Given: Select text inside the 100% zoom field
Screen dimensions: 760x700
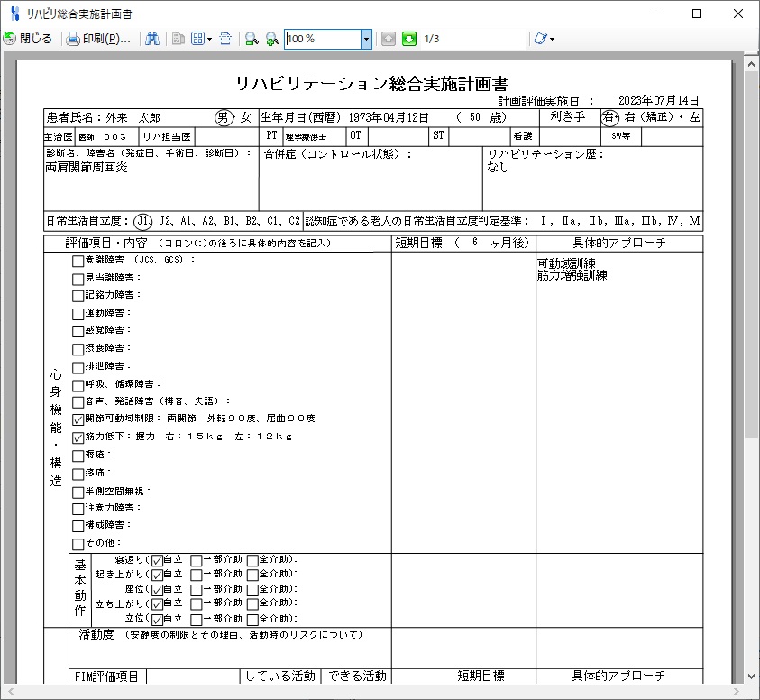Looking at the screenshot, I should tap(320, 39).
